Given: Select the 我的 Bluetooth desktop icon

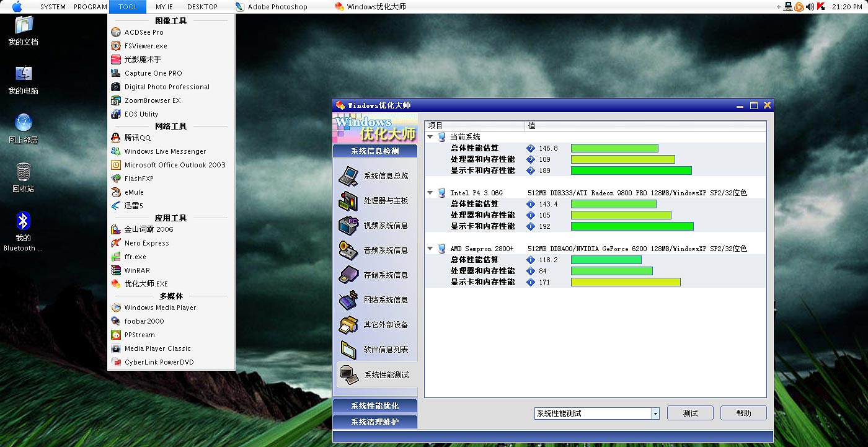Looking at the screenshot, I should (x=24, y=231).
